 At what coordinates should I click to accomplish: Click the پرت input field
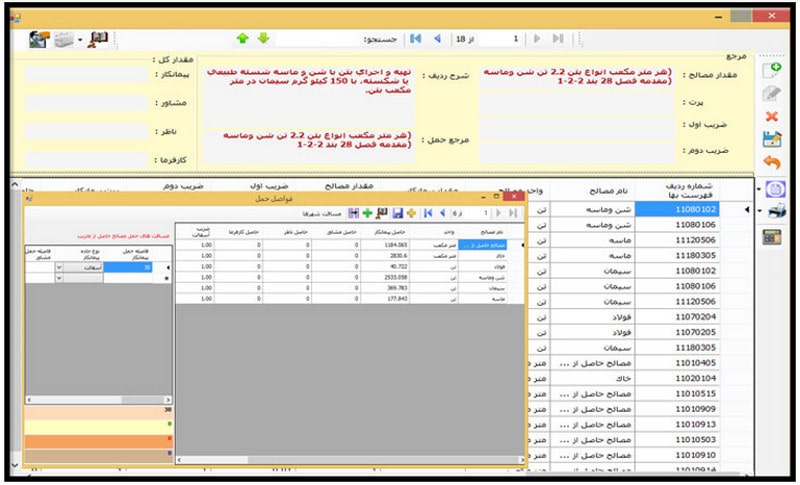pos(577,104)
